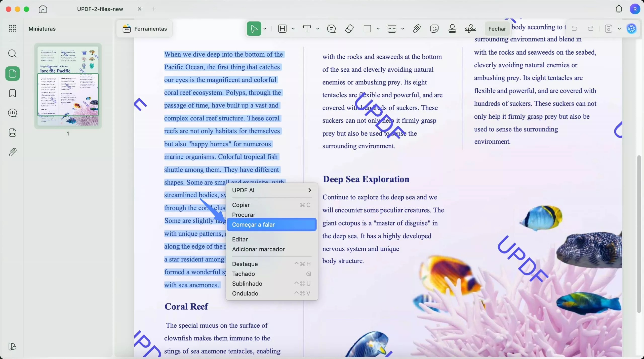
Task: Select the stamp tool
Action: pyautogui.click(x=452, y=28)
